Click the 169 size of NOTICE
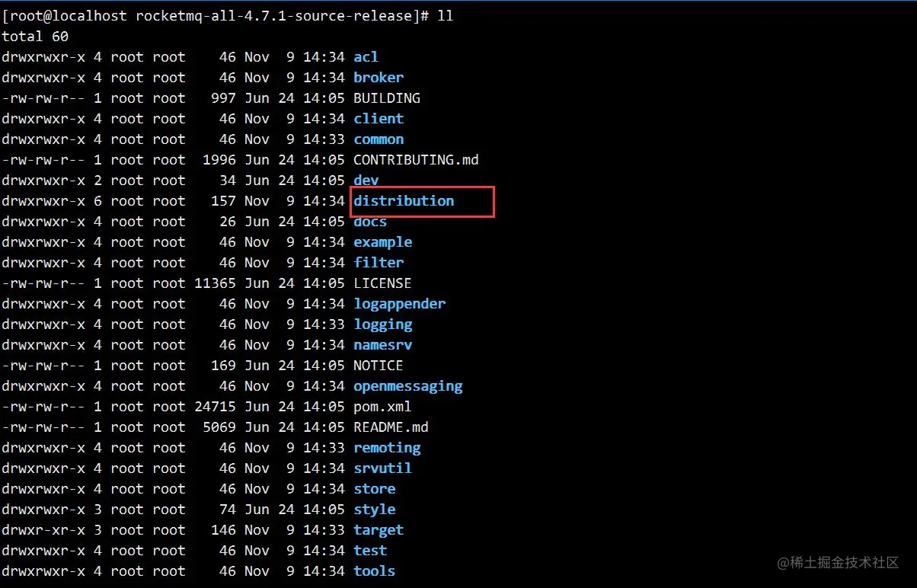 point(223,366)
